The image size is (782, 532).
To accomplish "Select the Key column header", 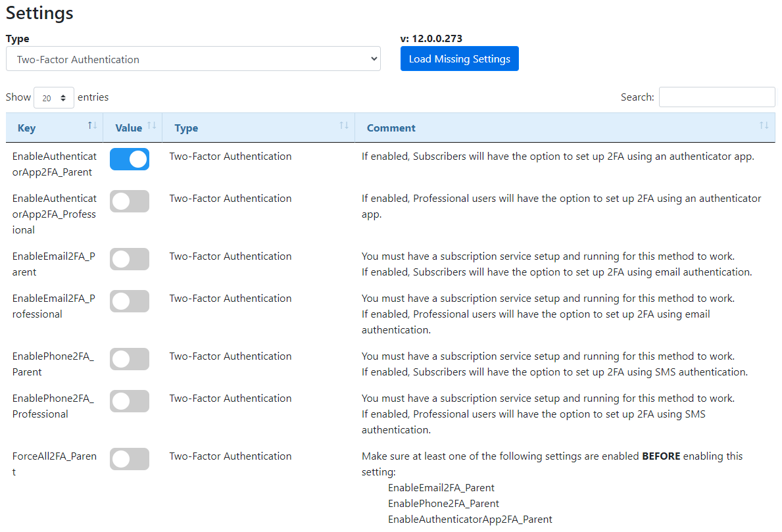I will 26,128.
